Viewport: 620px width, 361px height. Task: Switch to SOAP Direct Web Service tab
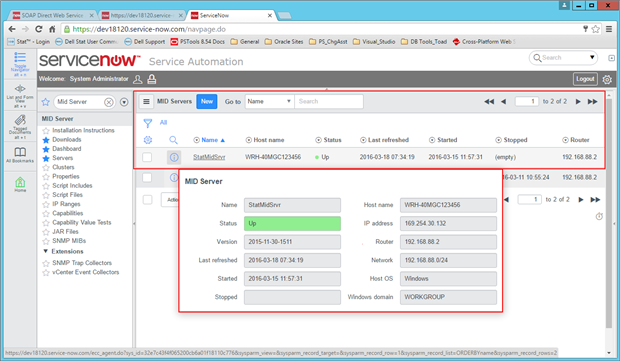[x=52, y=15]
